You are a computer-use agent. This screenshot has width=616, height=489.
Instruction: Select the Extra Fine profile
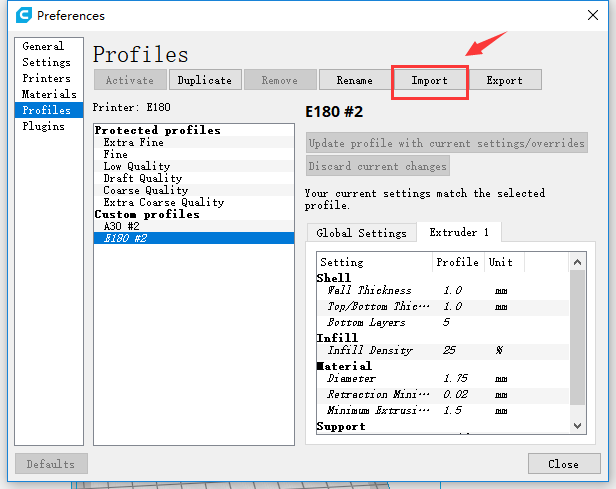coord(194,142)
